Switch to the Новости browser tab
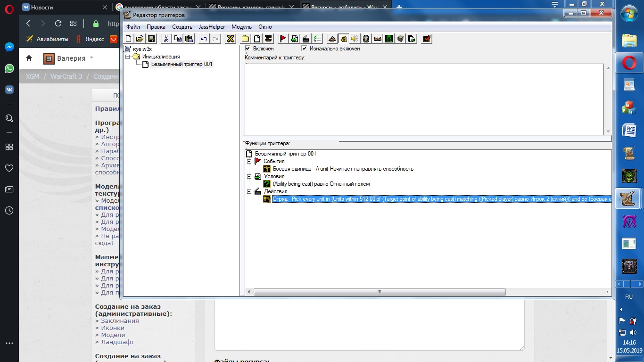Viewport: 644px width, 362px height. [x=64, y=7]
